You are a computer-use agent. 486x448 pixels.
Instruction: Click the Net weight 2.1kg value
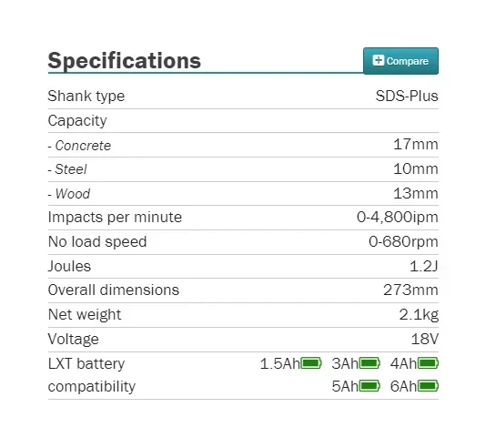pyautogui.click(x=419, y=315)
